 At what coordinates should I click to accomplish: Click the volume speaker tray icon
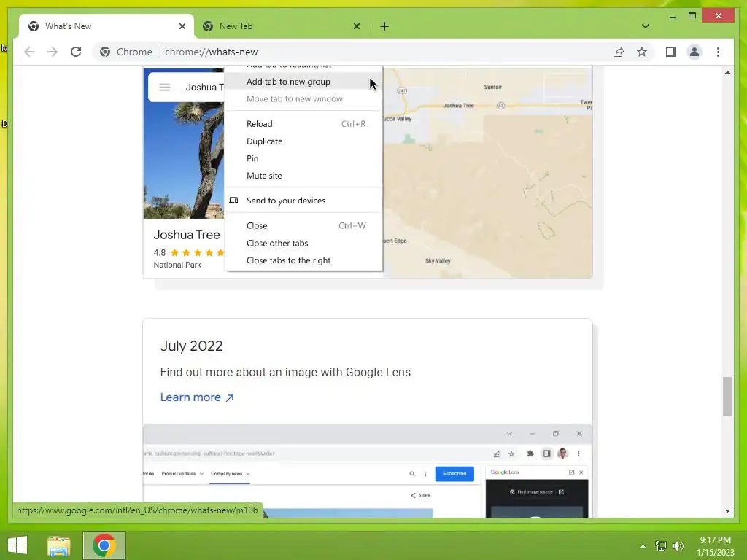pyautogui.click(x=678, y=546)
